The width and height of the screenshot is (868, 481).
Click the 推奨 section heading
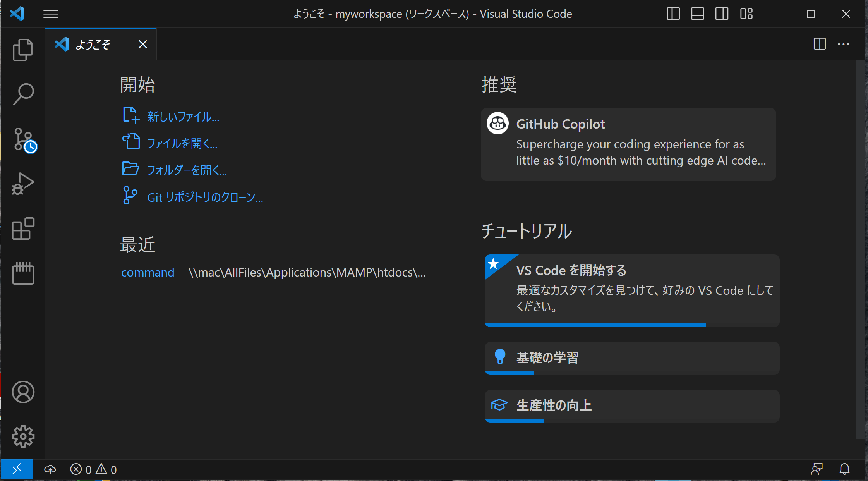point(499,84)
